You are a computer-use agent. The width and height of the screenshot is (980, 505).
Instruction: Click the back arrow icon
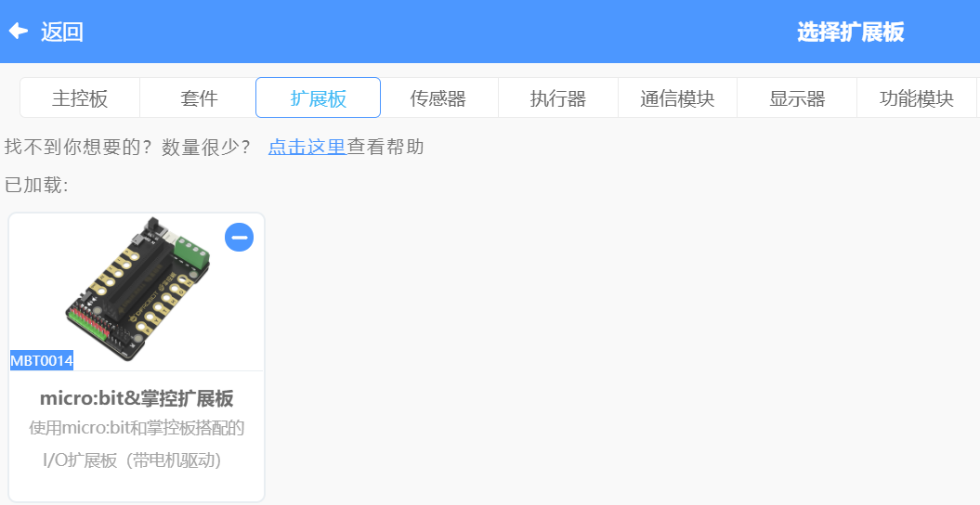point(19,31)
